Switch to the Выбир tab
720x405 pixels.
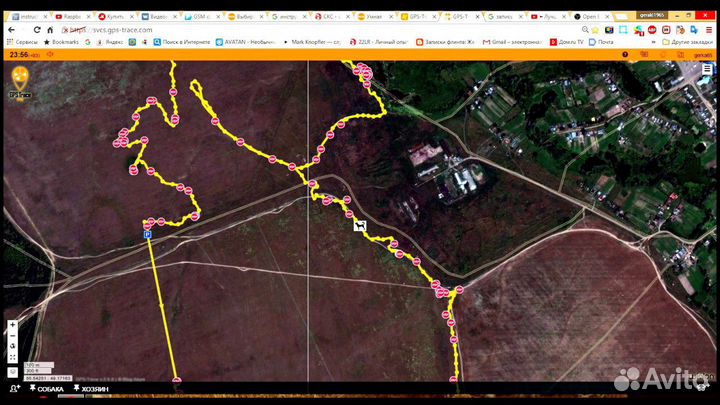pos(244,16)
